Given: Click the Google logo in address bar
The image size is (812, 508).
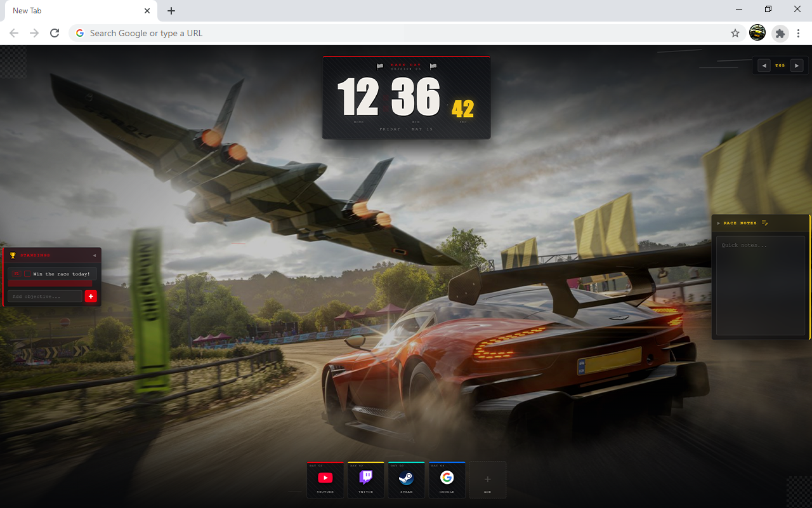Looking at the screenshot, I should pyautogui.click(x=80, y=33).
